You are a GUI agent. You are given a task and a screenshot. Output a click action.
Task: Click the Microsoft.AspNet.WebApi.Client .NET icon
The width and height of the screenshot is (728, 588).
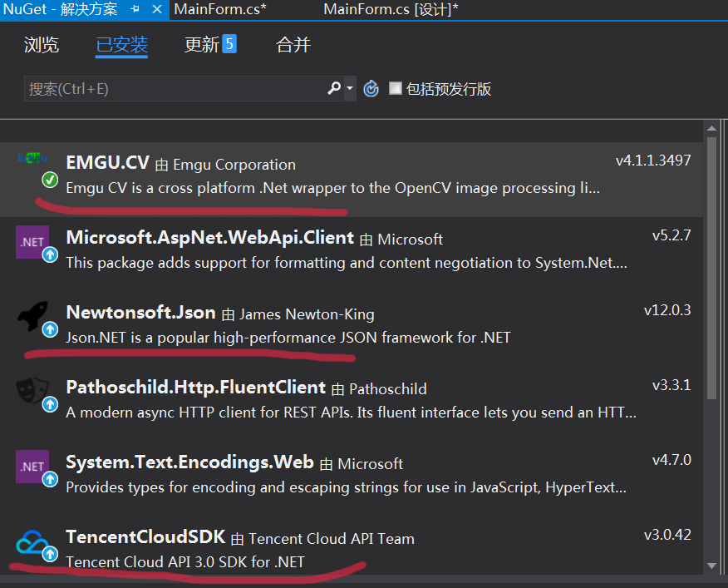click(x=32, y=242)
